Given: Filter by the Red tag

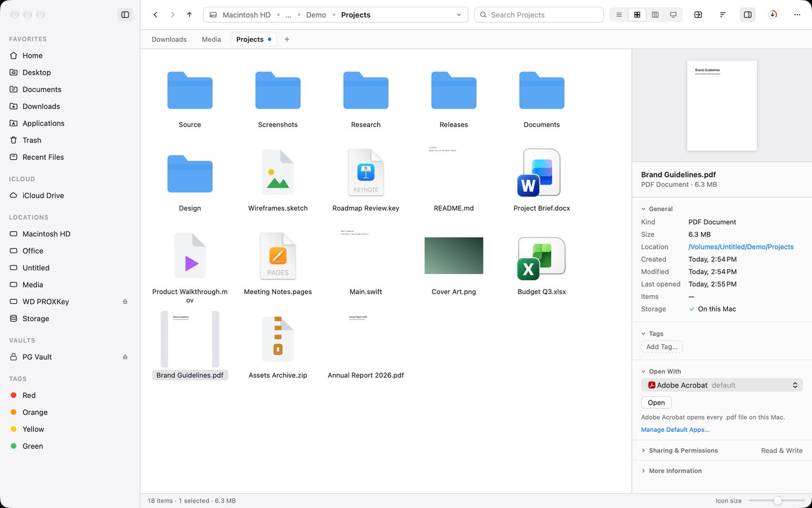Looking at the screenshot, I should click(70, 396).
